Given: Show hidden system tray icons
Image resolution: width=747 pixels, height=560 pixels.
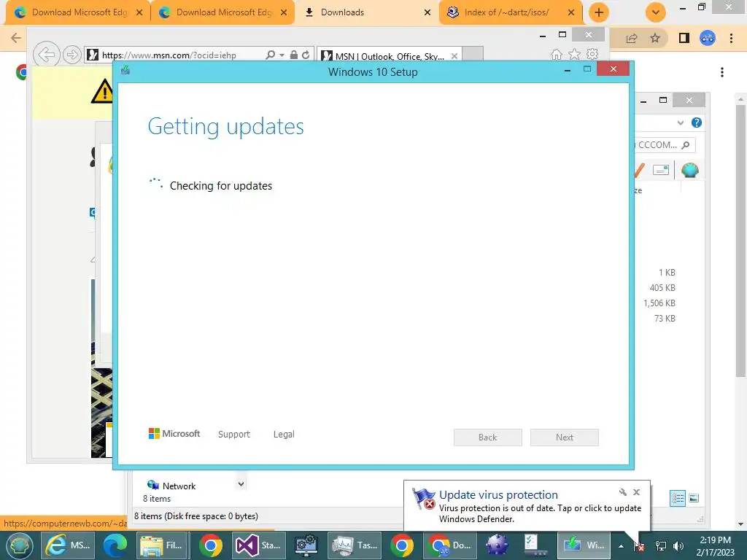Looking at the screenshot, I should pyautogui.click(x=622, y=546).
